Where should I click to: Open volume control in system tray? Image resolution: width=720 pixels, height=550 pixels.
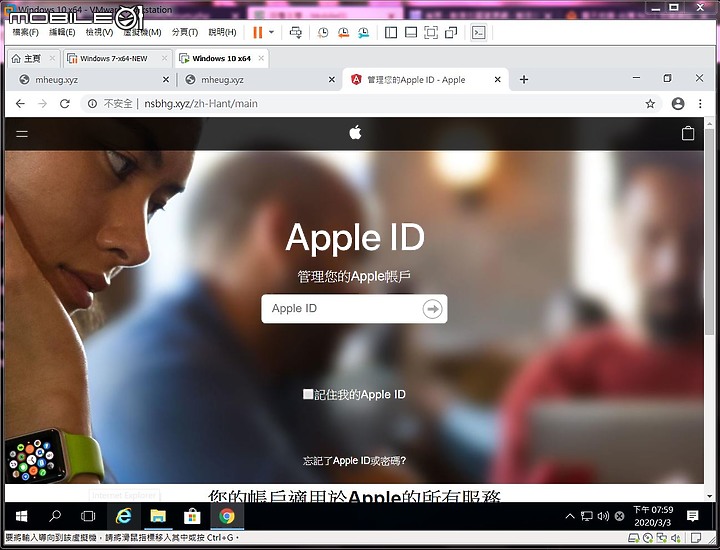pos(603,516)
